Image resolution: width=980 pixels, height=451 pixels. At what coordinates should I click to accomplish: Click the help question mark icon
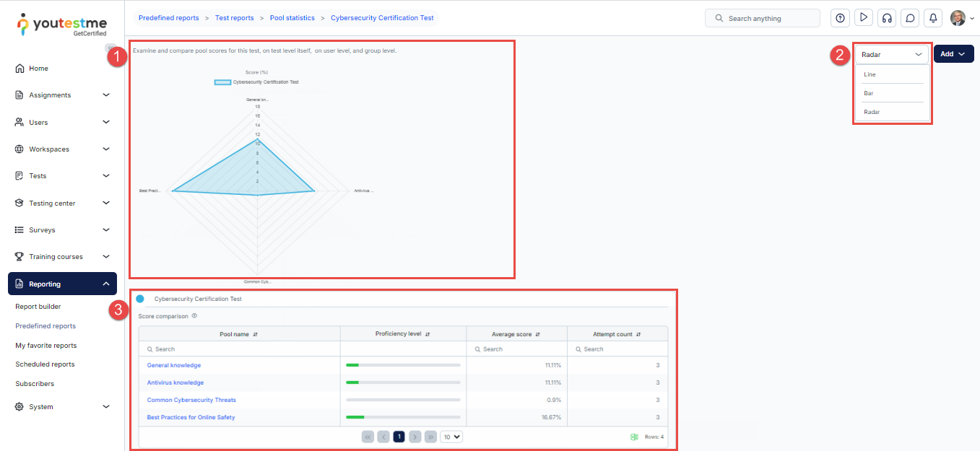pos(840,18)
